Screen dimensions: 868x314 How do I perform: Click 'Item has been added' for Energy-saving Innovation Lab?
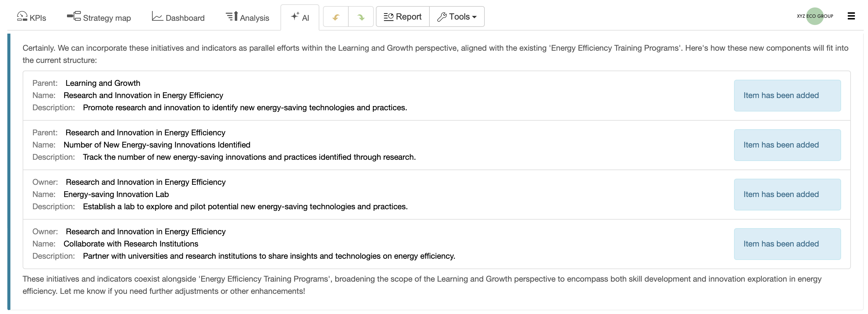coord(787,194)
